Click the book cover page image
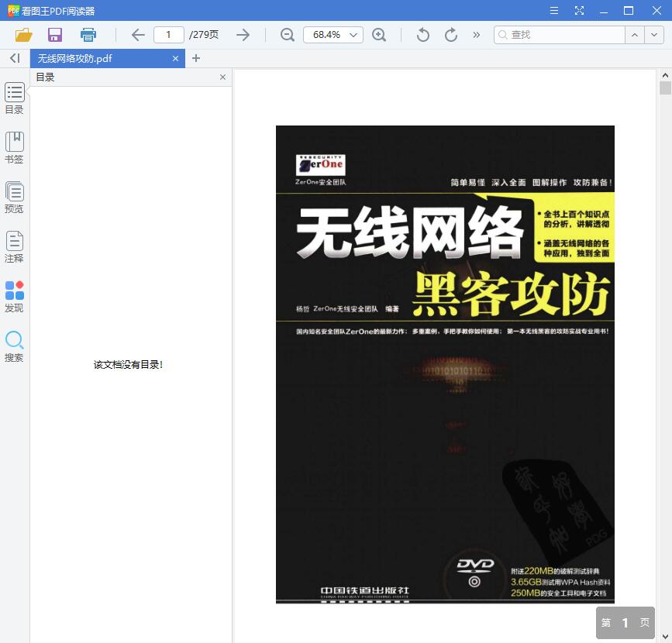672x643 pixels. [445, 365]
